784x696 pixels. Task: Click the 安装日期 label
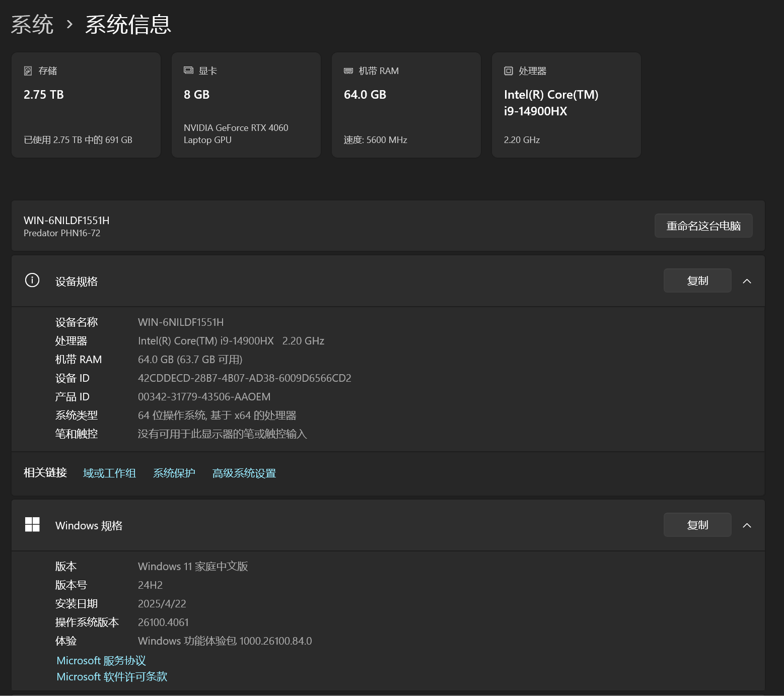(x=77, y=603)
